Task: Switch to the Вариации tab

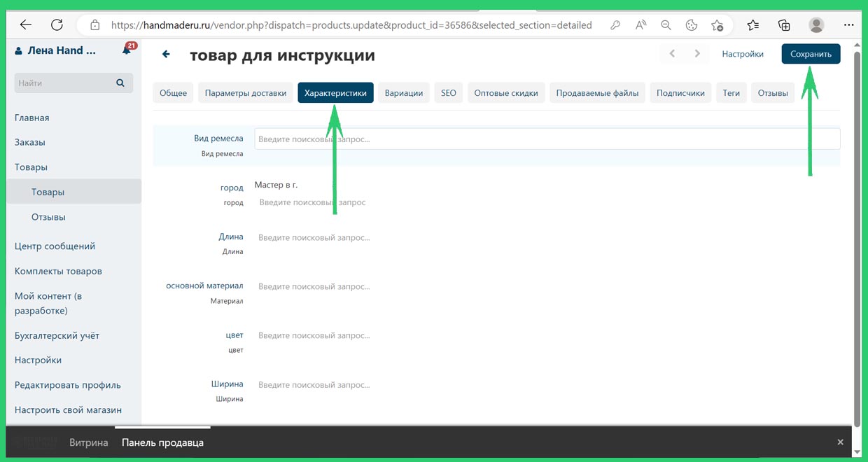Action: tap(404, 93)
